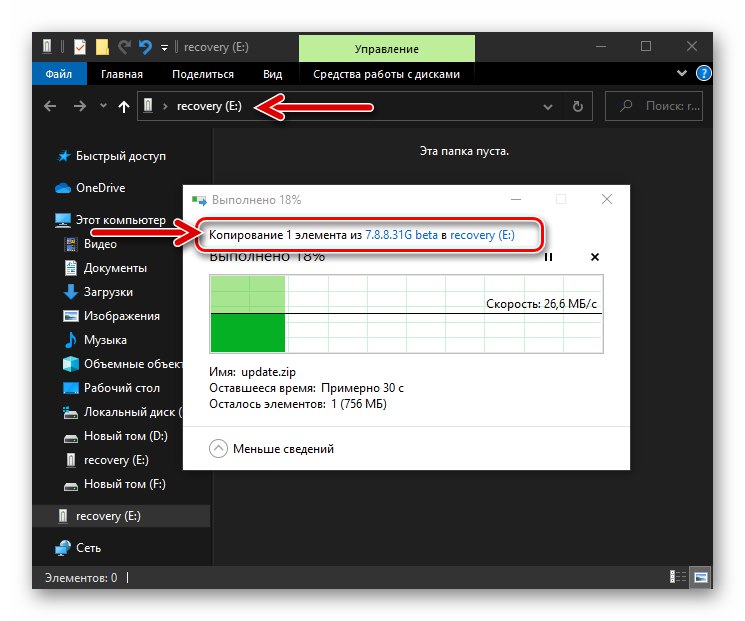Click the Этот компьютер monitor icon
The image size is (745, 621).
63,220
